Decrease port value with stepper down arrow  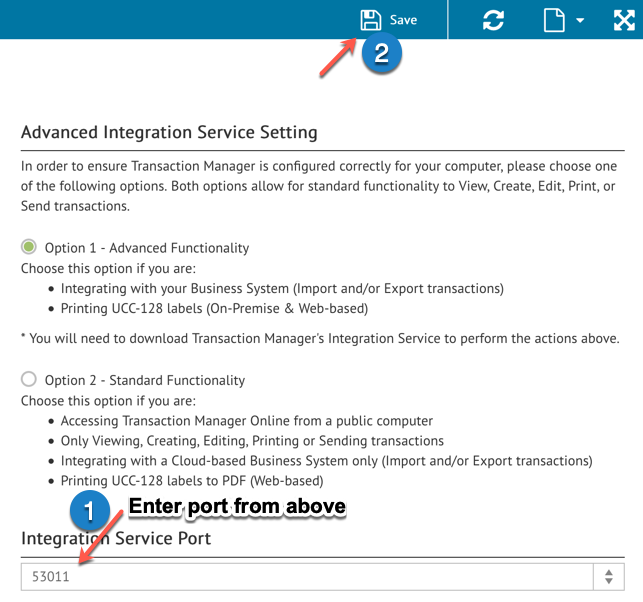609,581
